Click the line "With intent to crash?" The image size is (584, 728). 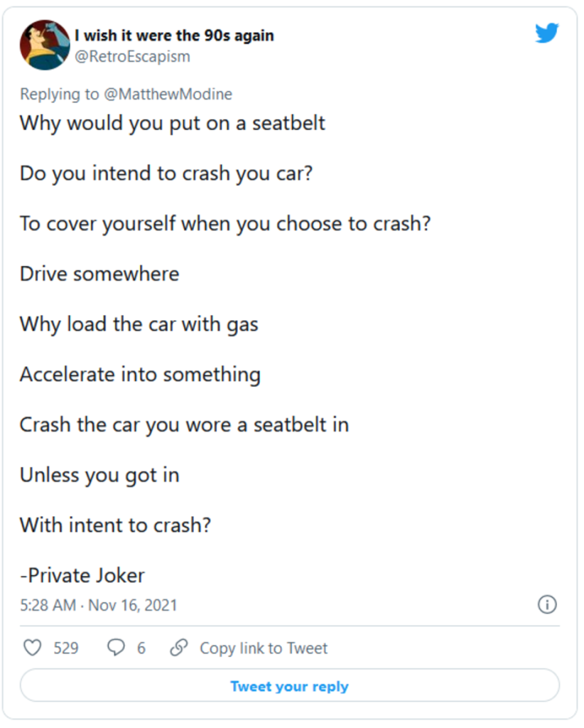coord(116,525)
